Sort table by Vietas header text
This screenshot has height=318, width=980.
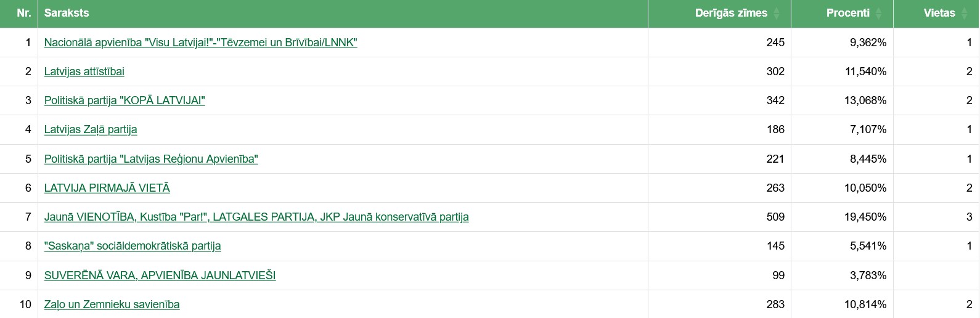pos(939,13)
